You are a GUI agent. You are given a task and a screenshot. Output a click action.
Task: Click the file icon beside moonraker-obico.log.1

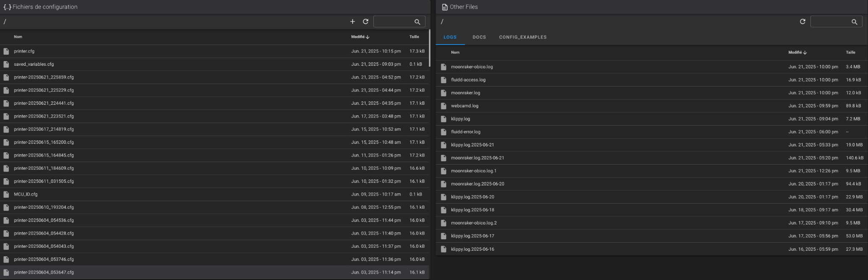pyautogui.click(x=443, y=171)
